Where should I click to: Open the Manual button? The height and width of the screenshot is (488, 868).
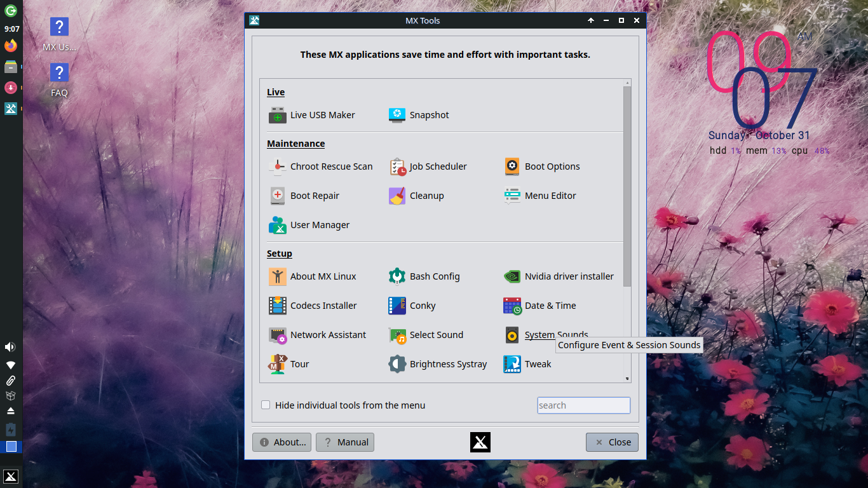[x=345, y=442]
